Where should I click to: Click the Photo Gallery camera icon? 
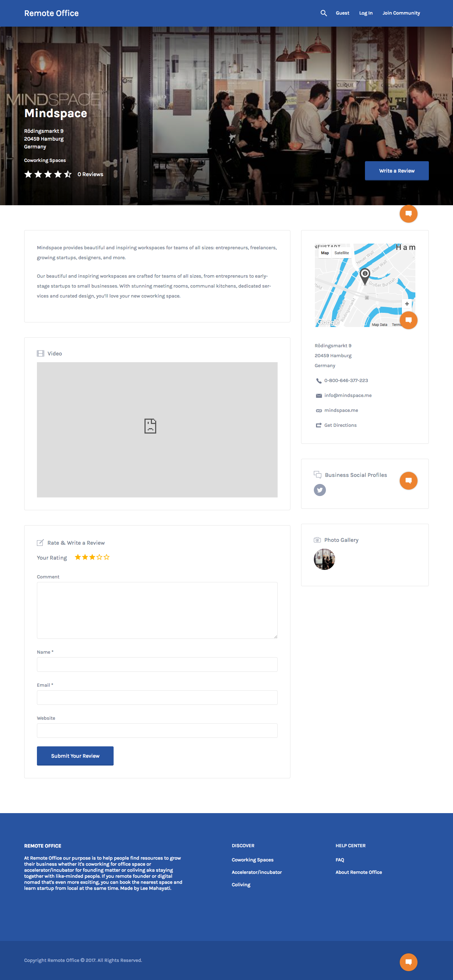click(x=317, y=540)
